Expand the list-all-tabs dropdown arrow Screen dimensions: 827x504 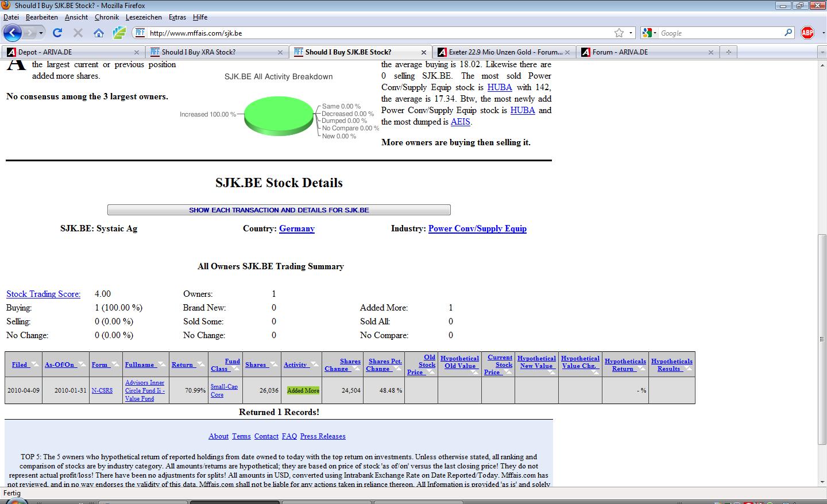(x=821, y=52)
